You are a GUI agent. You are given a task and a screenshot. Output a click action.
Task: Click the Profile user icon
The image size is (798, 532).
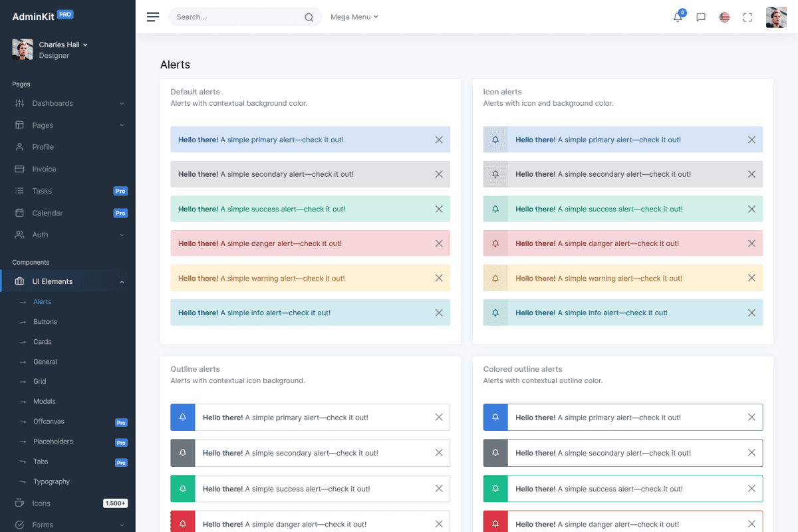pos(19,147)
